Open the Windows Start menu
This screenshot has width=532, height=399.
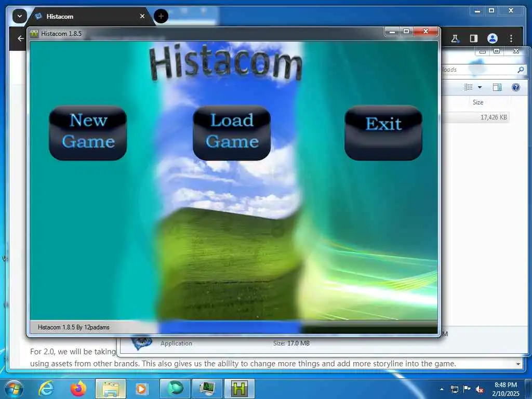point(13,389)
